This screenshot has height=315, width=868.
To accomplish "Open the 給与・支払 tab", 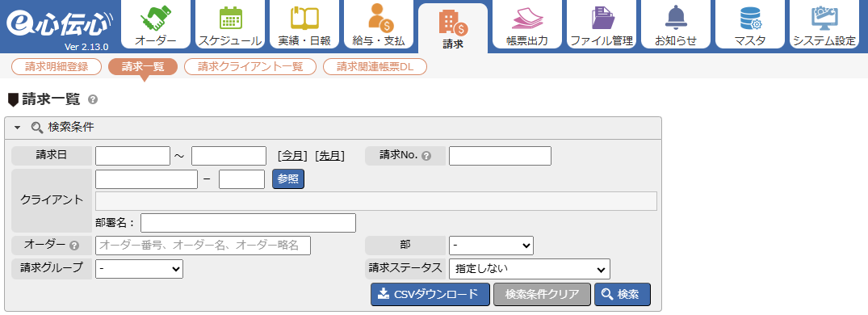I will [x=378, y=25].
